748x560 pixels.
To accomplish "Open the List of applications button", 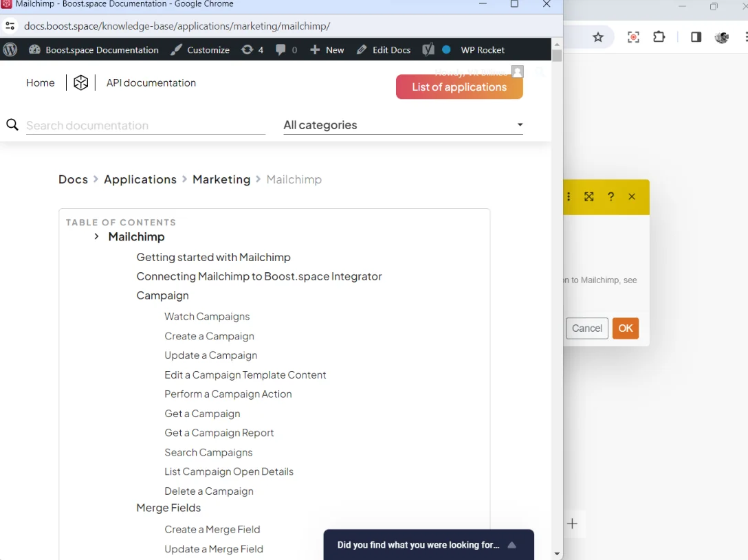I will click(x=459, y=87).
